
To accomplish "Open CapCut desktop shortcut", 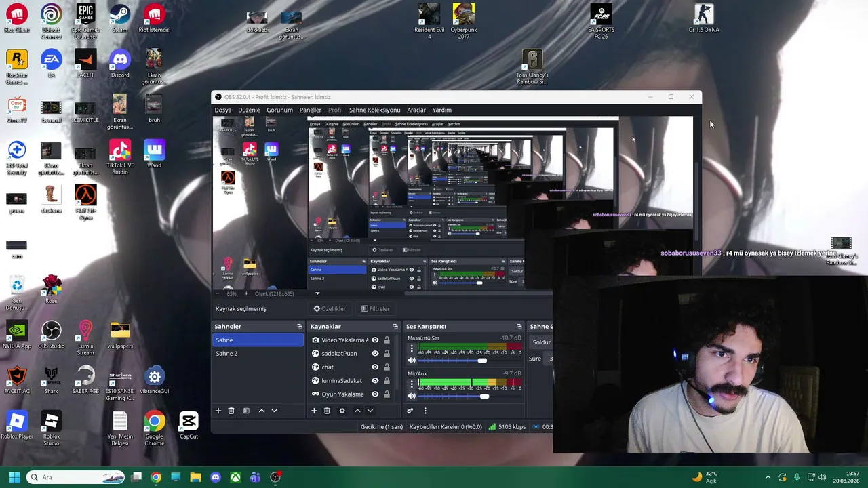I will [189, 426].
